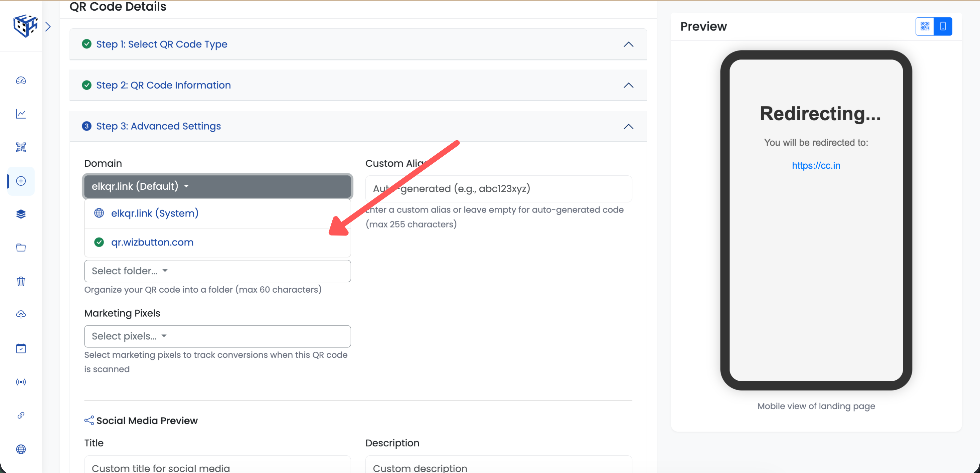
Task: Open the Select pixels dropdown
Action: click(217, 336)
